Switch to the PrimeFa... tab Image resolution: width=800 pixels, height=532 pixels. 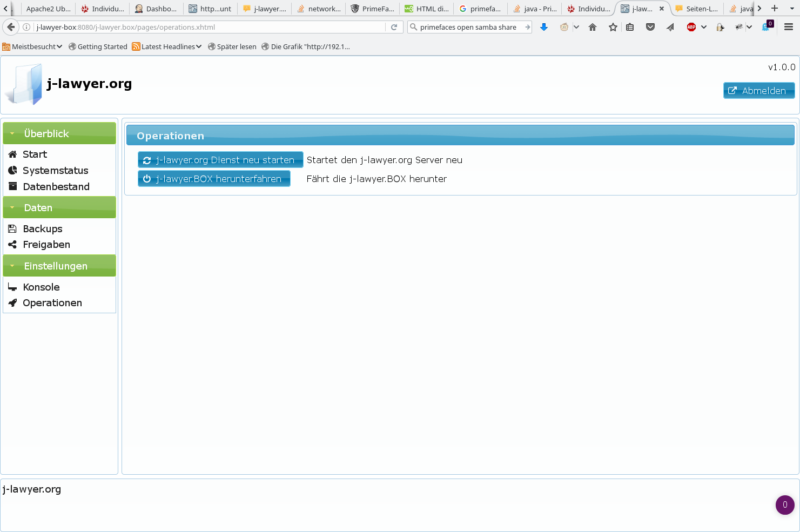(x=372, y=9)
